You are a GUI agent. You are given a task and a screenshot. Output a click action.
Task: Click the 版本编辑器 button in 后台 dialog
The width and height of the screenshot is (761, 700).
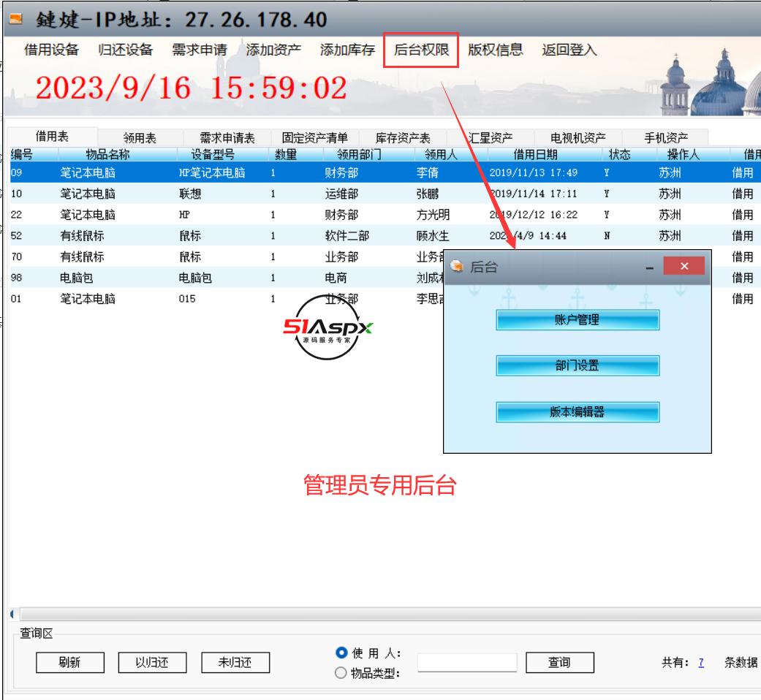[578, 412]
